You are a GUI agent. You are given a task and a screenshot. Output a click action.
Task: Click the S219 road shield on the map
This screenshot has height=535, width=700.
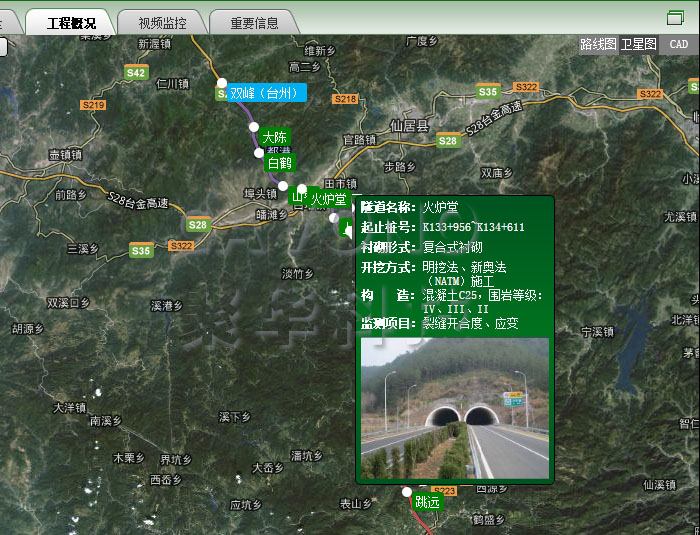coord(93,105)
